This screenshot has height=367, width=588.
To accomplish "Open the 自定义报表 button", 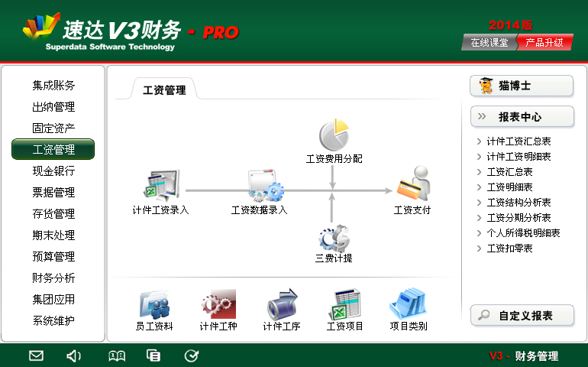I will 522,315.
